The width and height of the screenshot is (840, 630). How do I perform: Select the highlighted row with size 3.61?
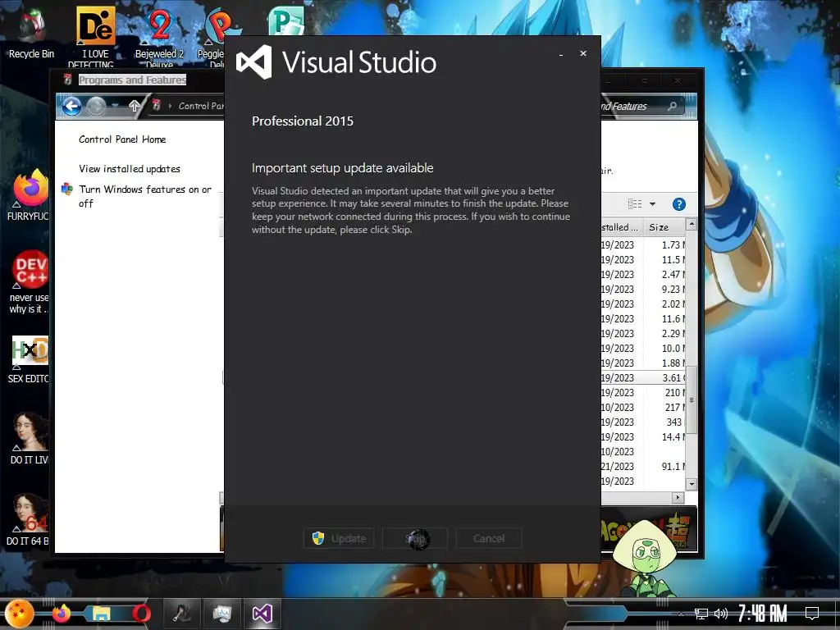click(x=643, y=377)
